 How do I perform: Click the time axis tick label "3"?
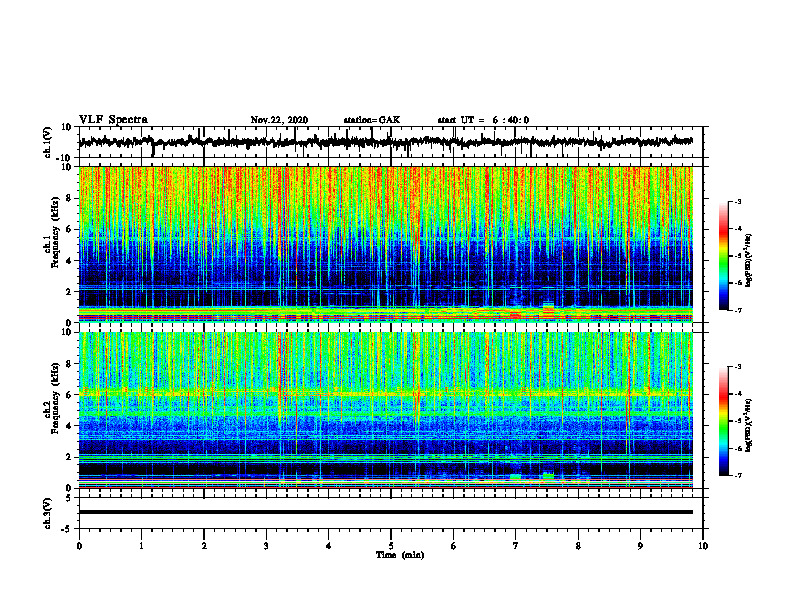pos(266,546)
